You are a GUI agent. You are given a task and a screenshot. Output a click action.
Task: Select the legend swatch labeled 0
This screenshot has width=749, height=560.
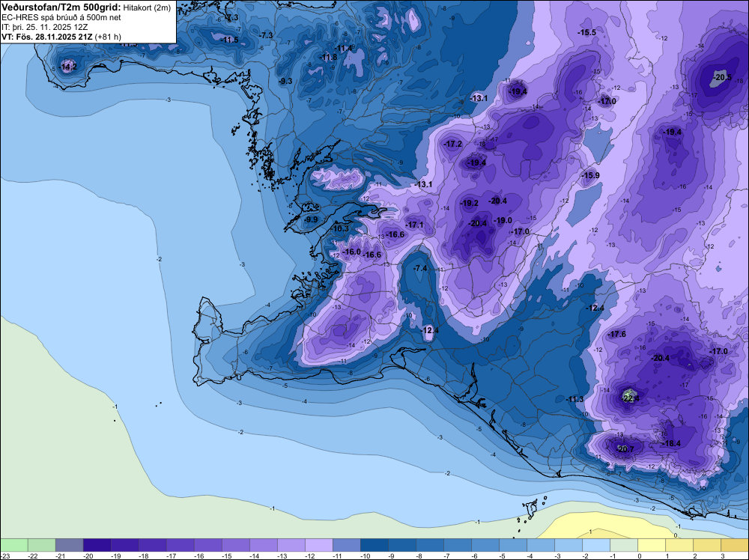pyautogui.click(x=651, y=545)
